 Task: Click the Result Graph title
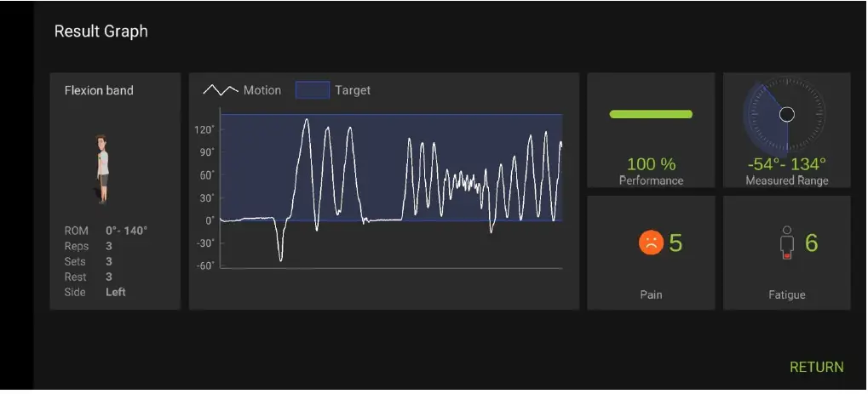tap(101, 31)
